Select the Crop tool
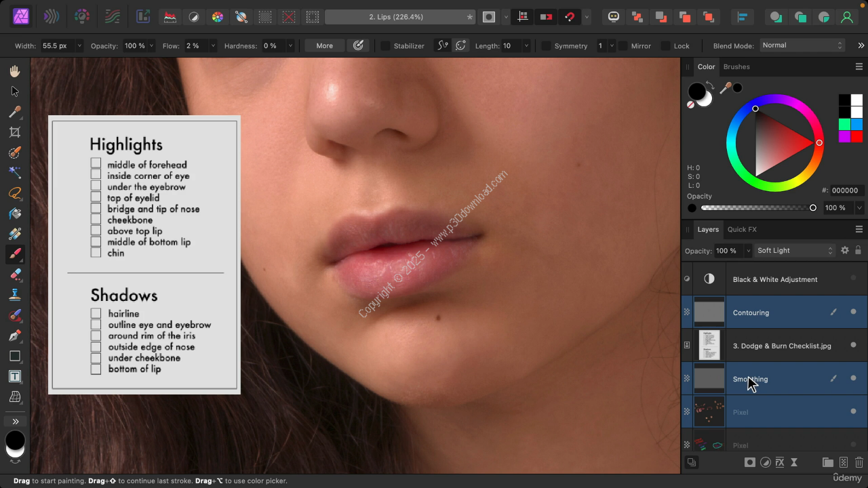This screenshot has width=868, height=488. pyautogui.click(x=15, y=132)
